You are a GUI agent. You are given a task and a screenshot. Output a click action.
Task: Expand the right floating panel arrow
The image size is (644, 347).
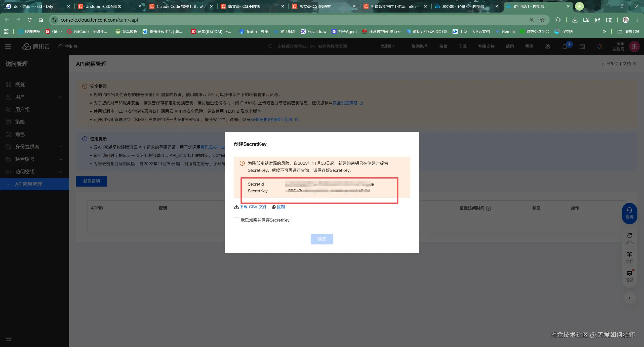click(629, 298)
